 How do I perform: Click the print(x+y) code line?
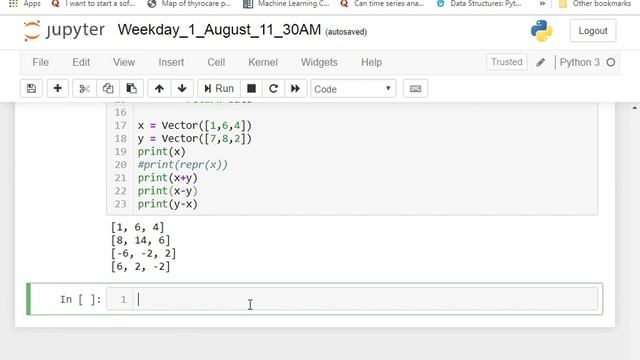click(168, 178)
